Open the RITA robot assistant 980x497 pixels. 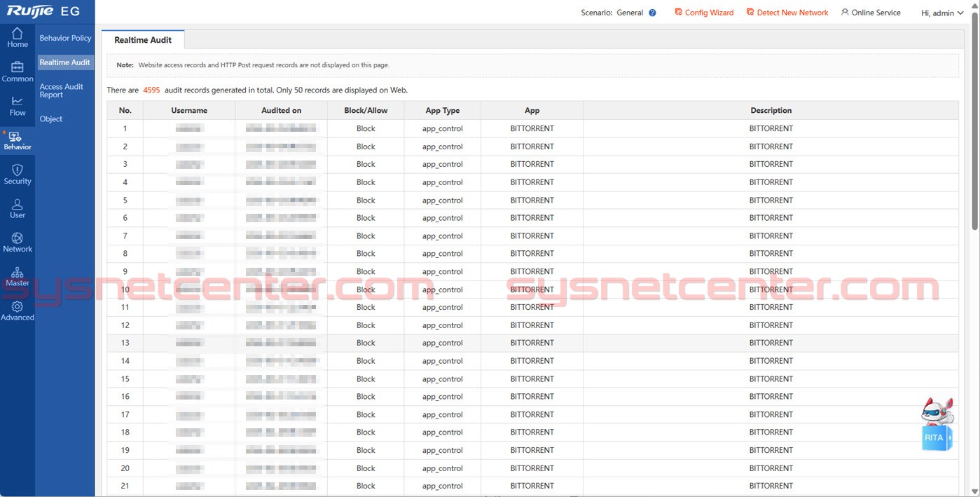click(937, 424)
